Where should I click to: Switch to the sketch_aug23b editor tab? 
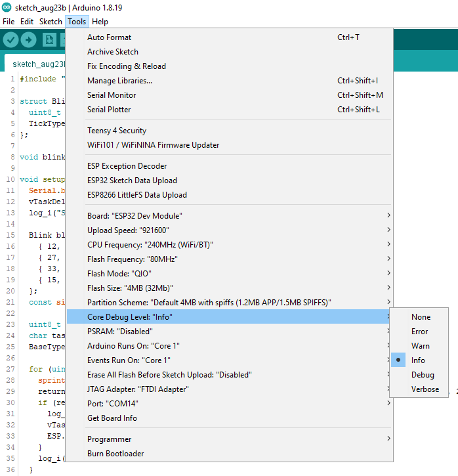[36, 64]
